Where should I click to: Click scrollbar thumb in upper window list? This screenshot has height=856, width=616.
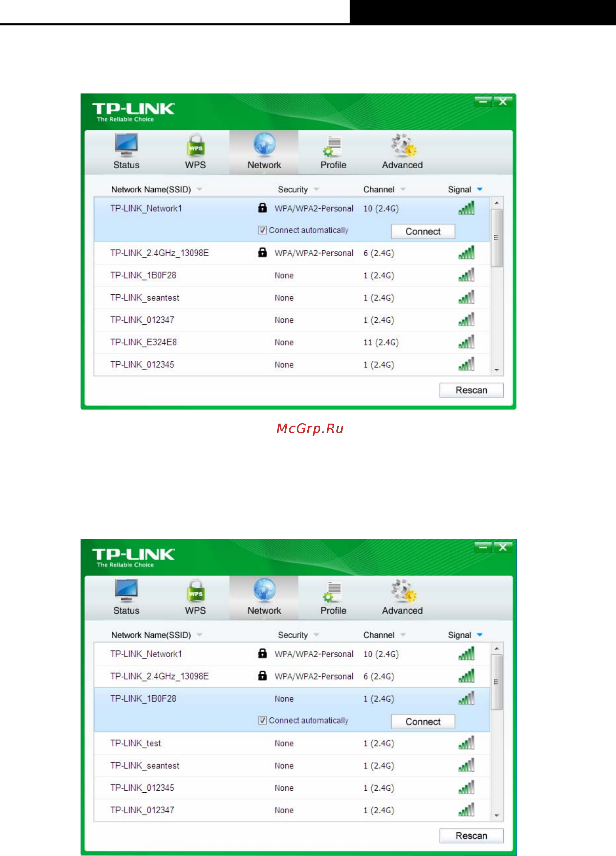click(497, 238)
